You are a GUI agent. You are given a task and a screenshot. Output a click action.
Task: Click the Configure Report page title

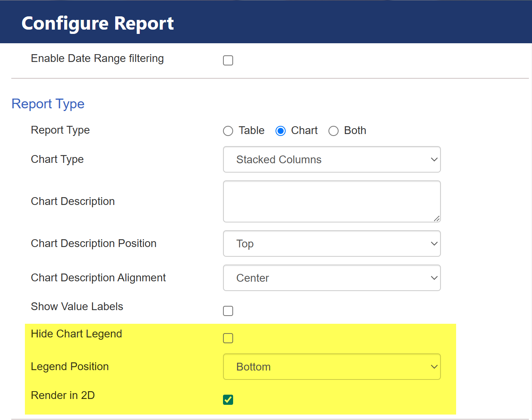point(97,23)
